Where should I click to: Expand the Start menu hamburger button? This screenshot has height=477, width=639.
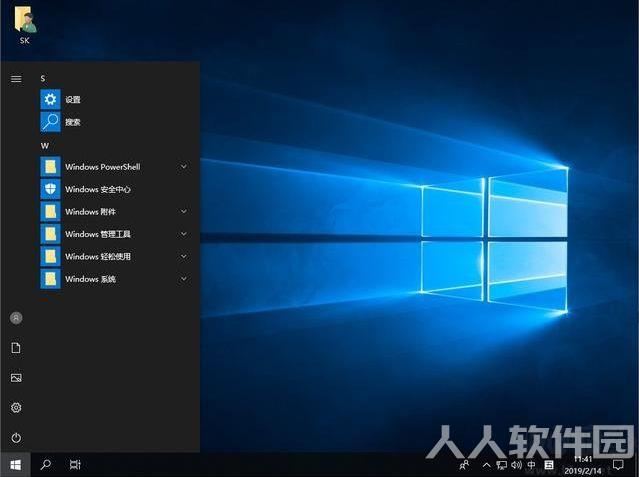[x=16, y=79]
